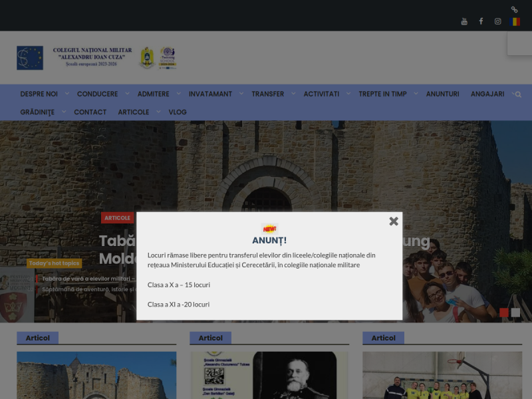
Task: Open the ANUNTURI menu item
Action: click(442, 94)
